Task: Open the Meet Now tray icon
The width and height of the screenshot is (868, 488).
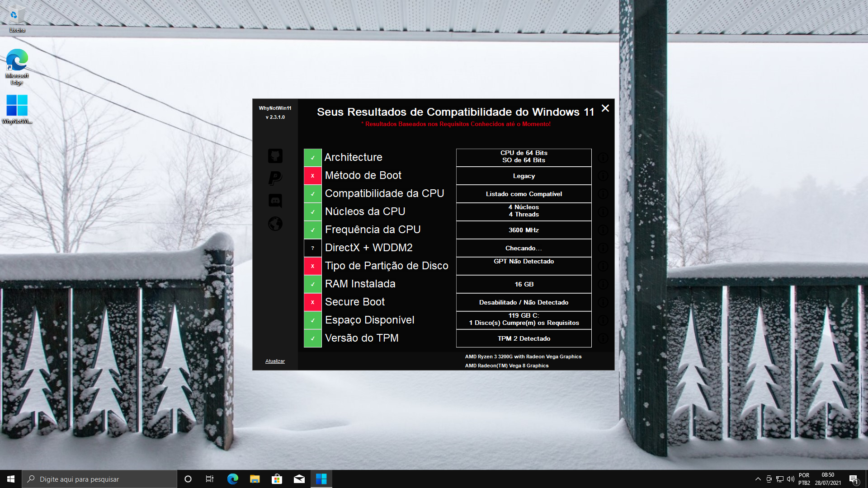Action: [x=769, y=479]
